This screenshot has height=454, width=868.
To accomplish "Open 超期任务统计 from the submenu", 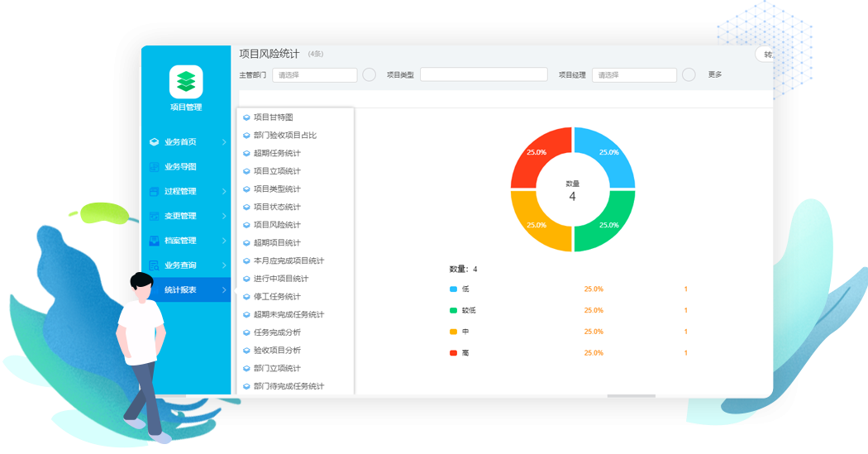I will (277, 153).
